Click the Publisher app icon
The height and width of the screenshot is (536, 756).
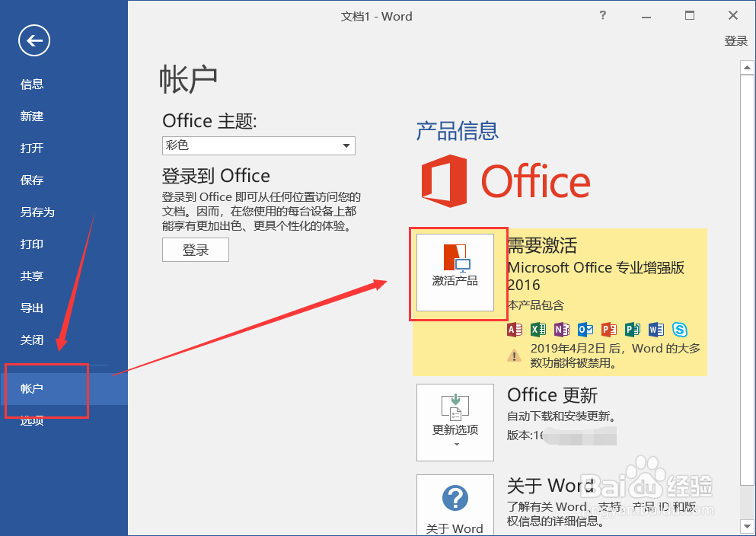pyautogui.click(x=633, y=330)
